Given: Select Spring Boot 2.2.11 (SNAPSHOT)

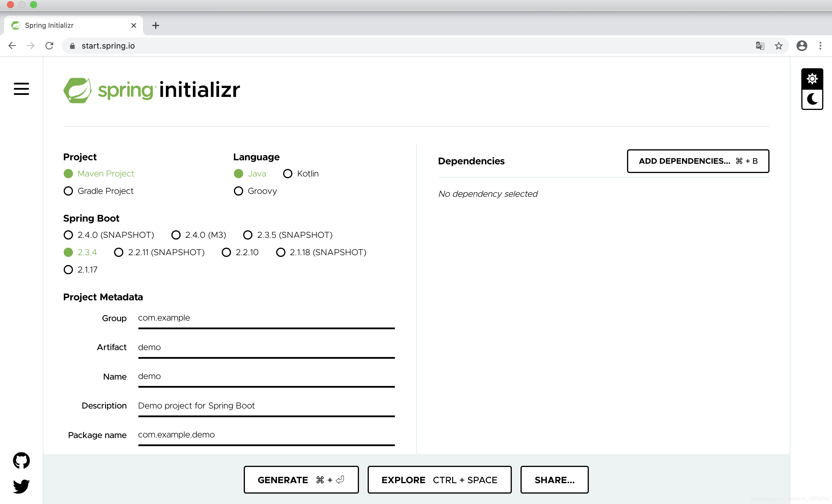Looking at the screenshot, I should (x=159, y=253).
